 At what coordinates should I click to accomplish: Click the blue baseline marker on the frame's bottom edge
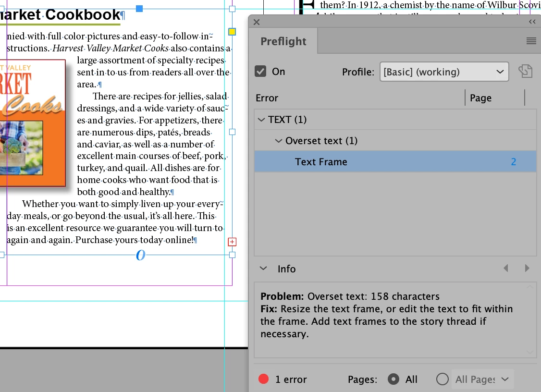(140, 255)
